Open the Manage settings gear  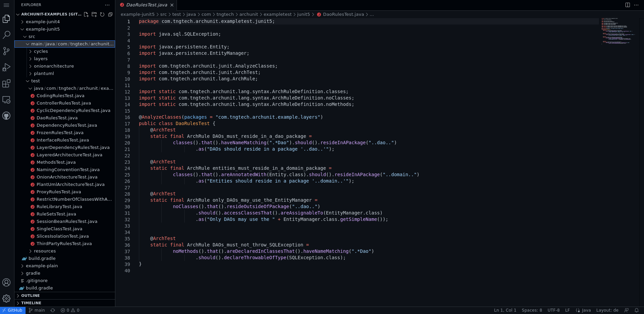coord(6,299)
